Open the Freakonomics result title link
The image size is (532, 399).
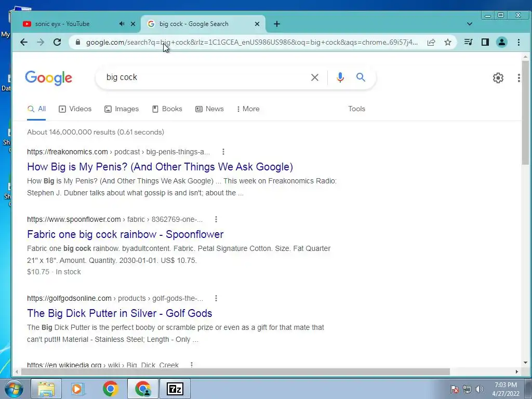(x=160, y=167)
